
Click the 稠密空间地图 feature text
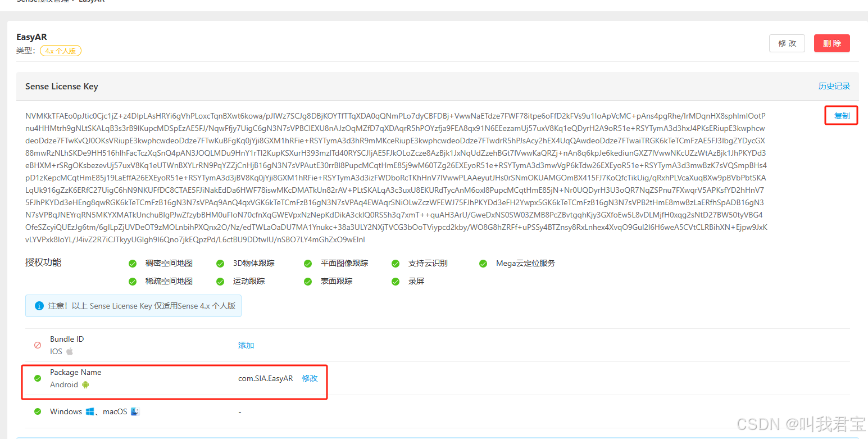click(x=169, y=263)
